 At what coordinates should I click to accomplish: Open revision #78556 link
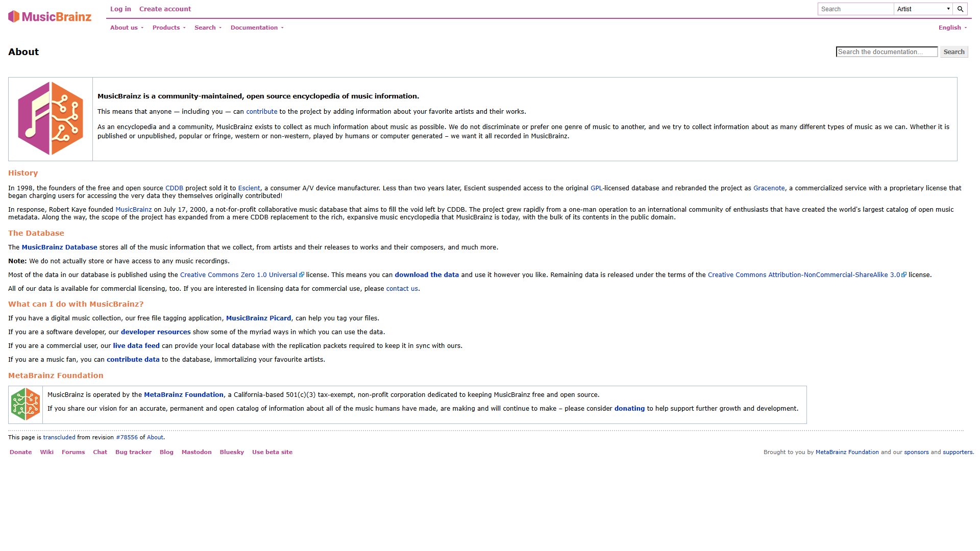pyautogui.click(x=127, y=438)
